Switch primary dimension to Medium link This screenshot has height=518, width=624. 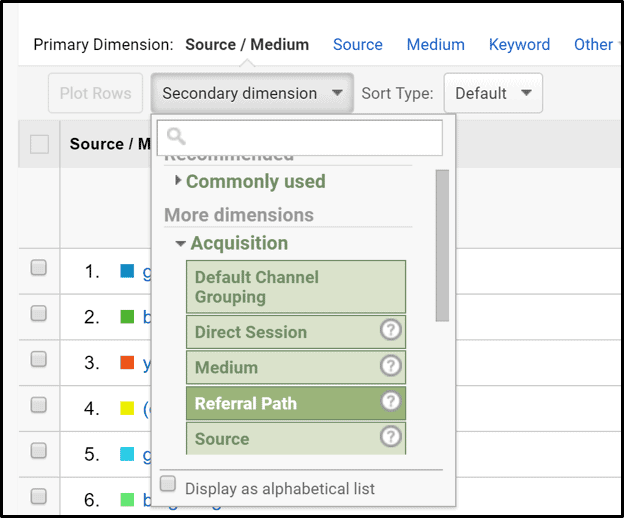[435, 45]
